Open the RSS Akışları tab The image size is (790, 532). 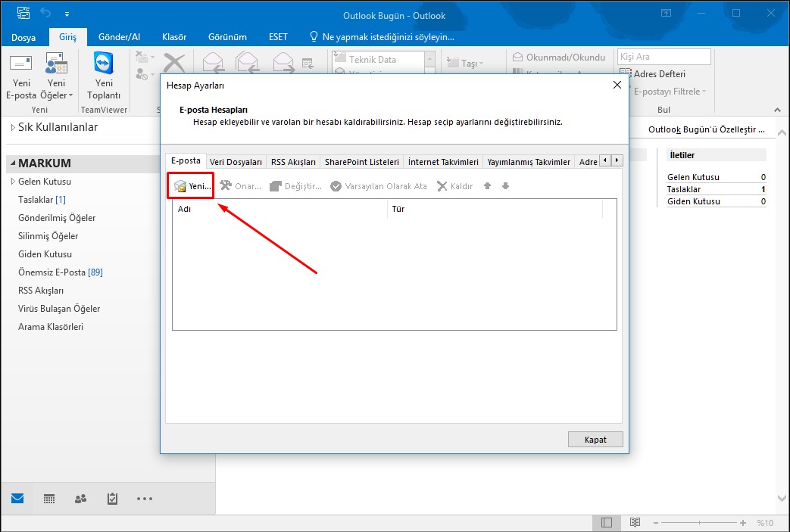coord(293,161)
